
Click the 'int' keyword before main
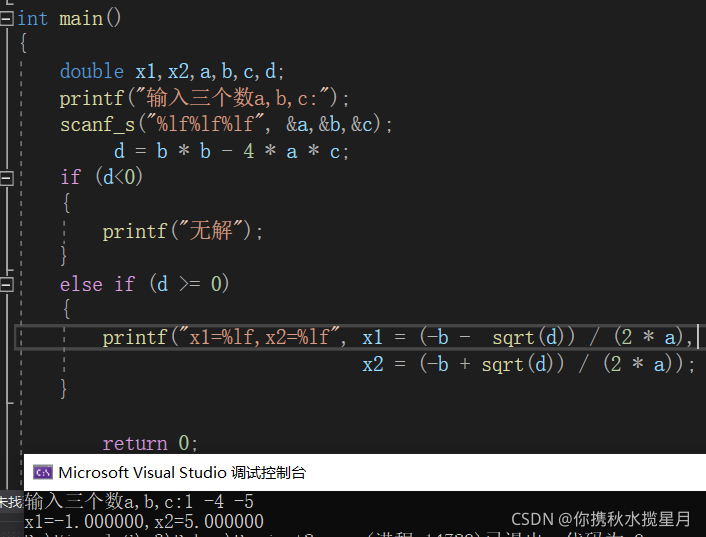click(x=32, y=19)
